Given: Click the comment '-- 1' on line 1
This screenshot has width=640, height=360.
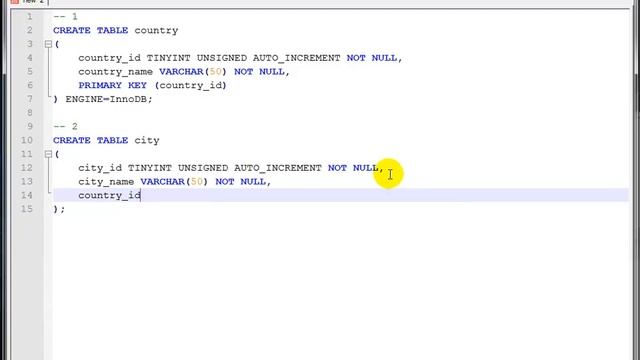Looking at the screenshot, I should 65,17.
